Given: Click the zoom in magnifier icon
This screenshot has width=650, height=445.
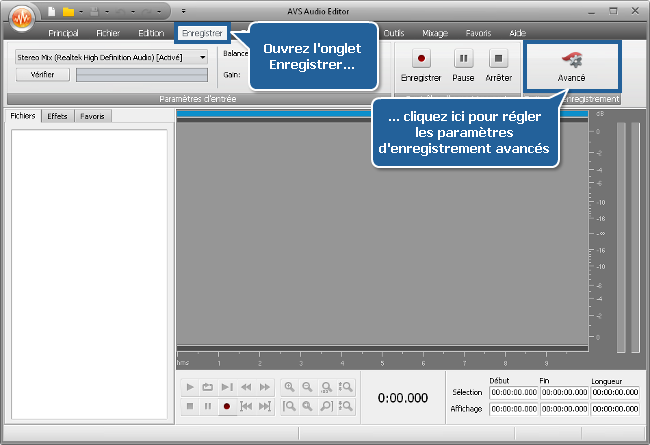Looking at the screenshot, I should click(x=289, y=387).
